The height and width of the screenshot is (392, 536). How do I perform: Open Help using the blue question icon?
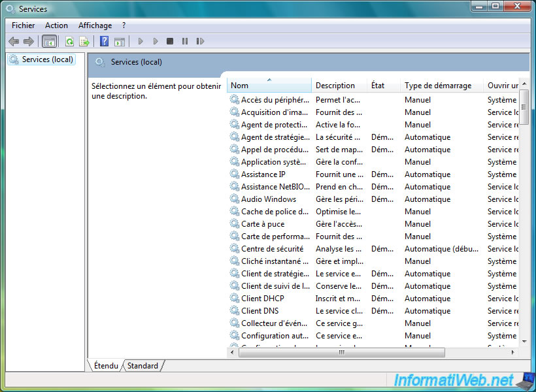(x=104, y=41)
